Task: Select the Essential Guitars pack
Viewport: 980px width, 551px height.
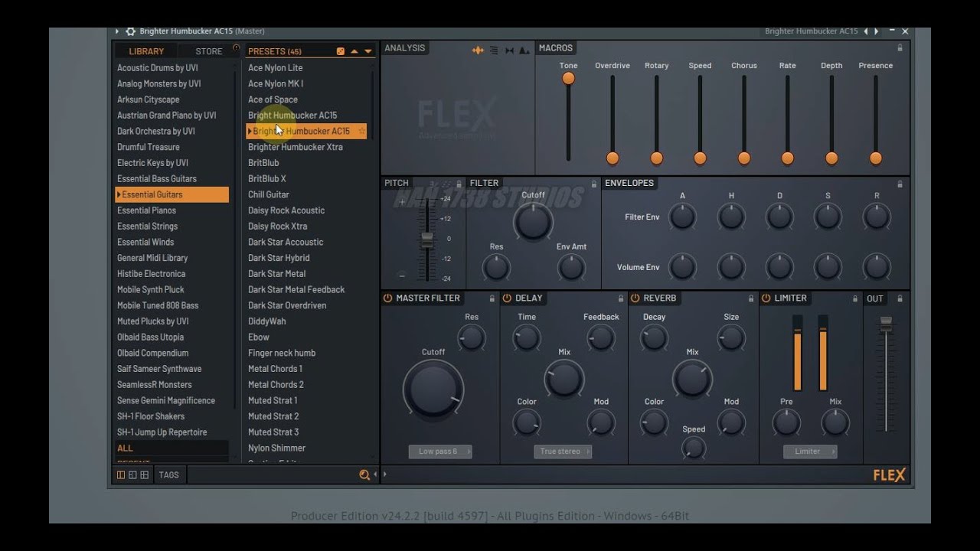Action: click(x=171, y=194)
